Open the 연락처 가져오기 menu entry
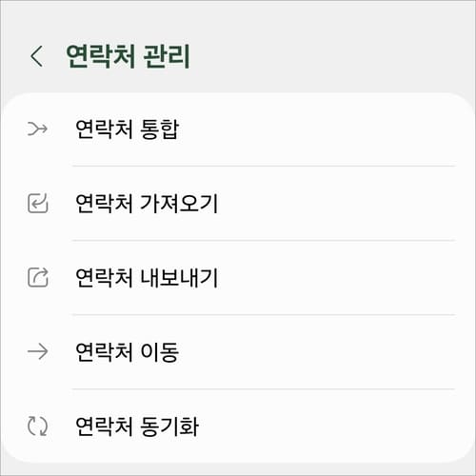The image size is (476, 476). coord(238,203)
